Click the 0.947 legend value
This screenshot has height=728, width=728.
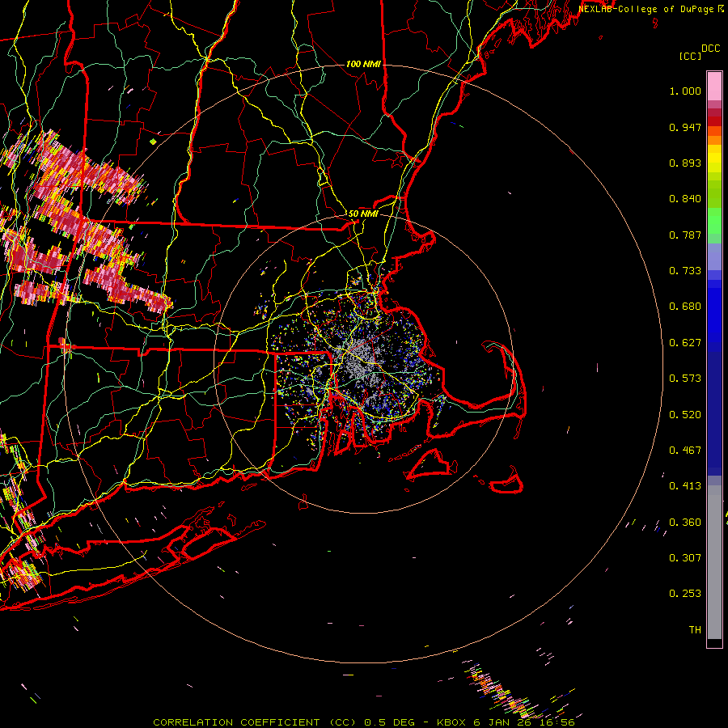point(685,127)
